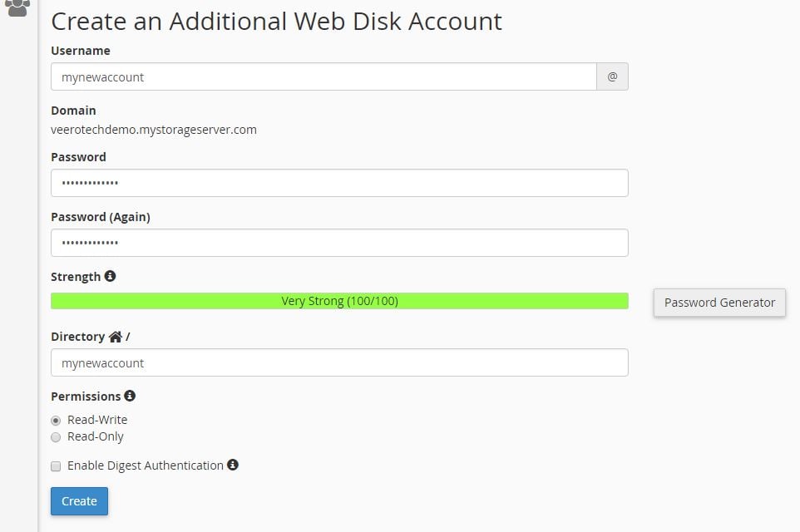Select the Read-Only permission
The image size is (800, 532).
(56, 436)
